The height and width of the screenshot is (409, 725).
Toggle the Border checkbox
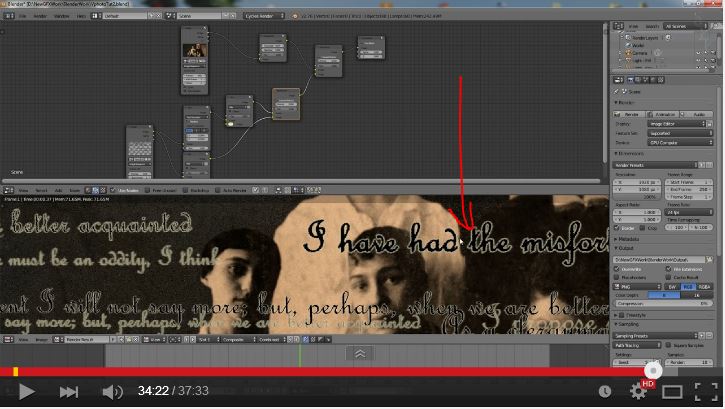[617, 228]
